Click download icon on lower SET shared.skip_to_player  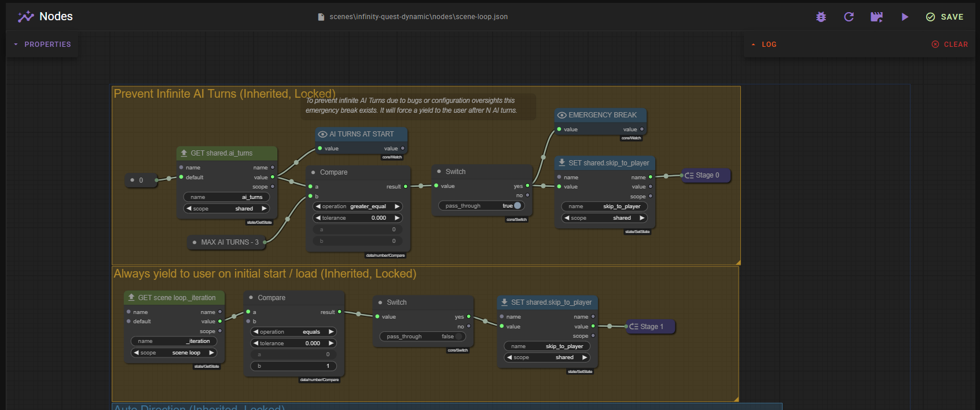504,302
